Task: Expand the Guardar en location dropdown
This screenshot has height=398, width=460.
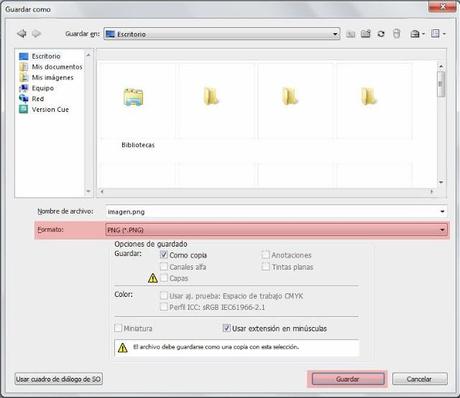Action: (335, 34)
